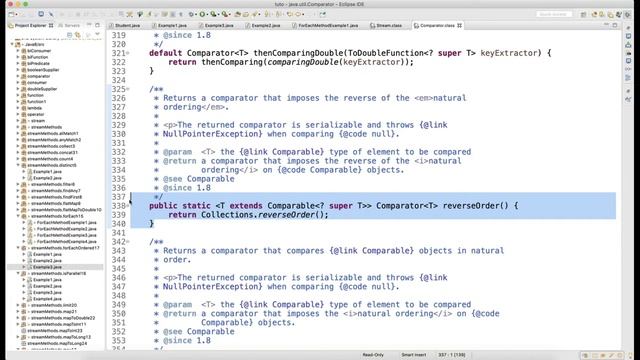Select the streamMethods.collect3 package

(x=51, y=146)
